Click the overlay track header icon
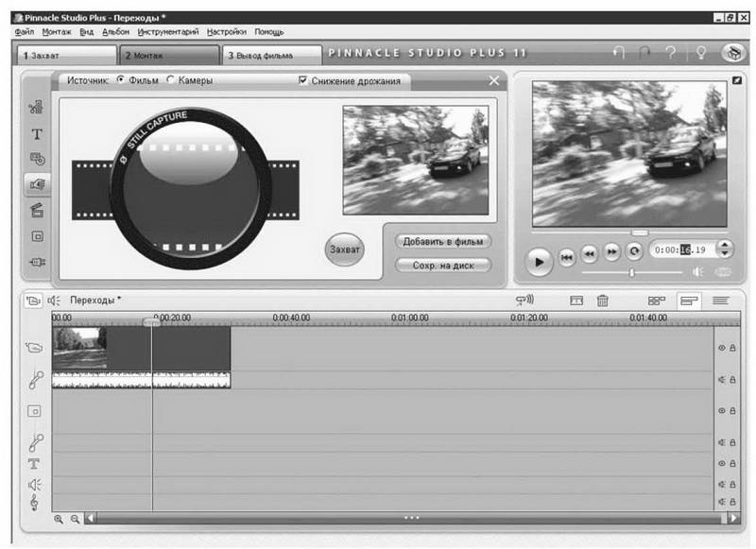The image size is (756, 549). click(34, 411)
